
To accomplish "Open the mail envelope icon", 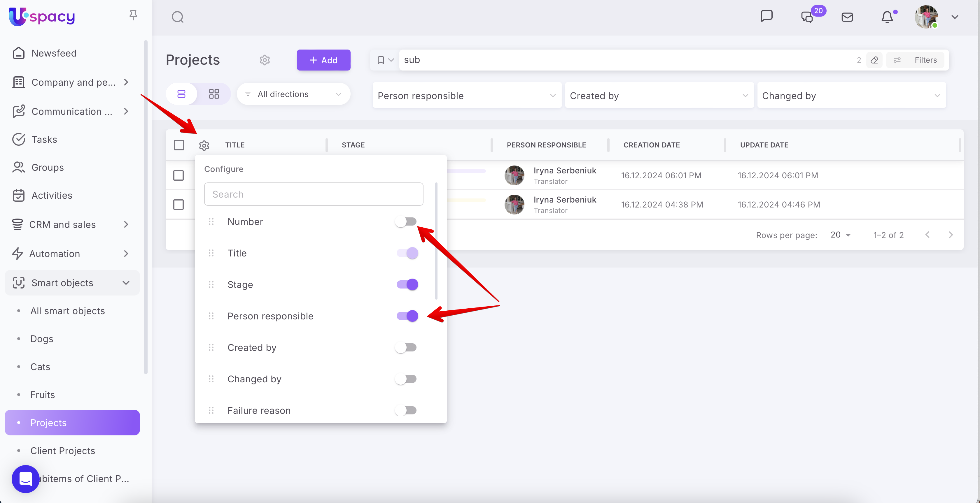I will [847, 17].
